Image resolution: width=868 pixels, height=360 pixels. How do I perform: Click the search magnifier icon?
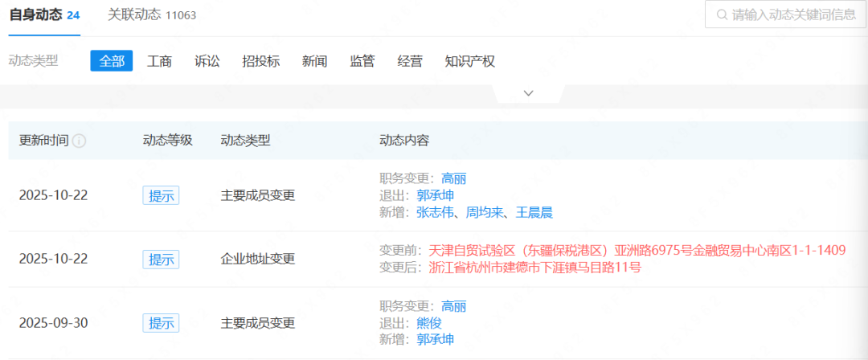[x=722, y=14]
